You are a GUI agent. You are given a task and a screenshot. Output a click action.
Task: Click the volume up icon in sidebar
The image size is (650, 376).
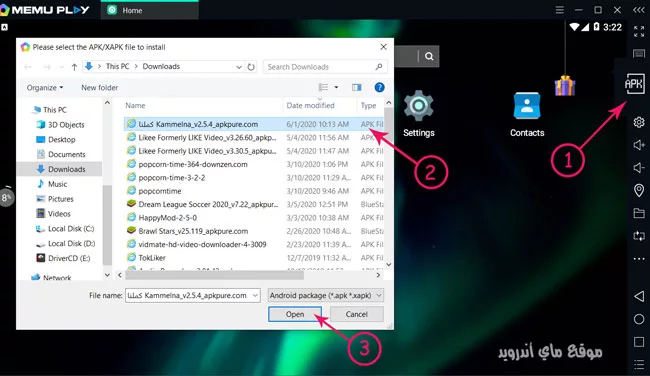pyautogui.click(x=639, y=145)
